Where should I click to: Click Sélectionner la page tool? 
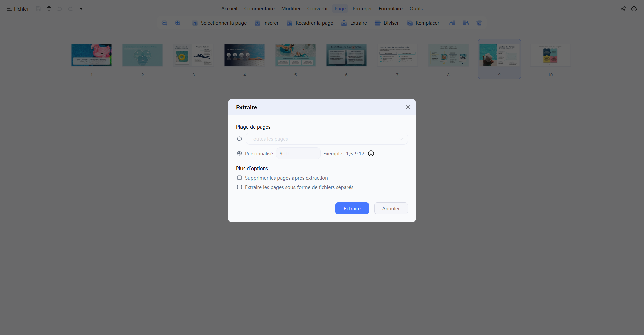(x=219, y=23)
